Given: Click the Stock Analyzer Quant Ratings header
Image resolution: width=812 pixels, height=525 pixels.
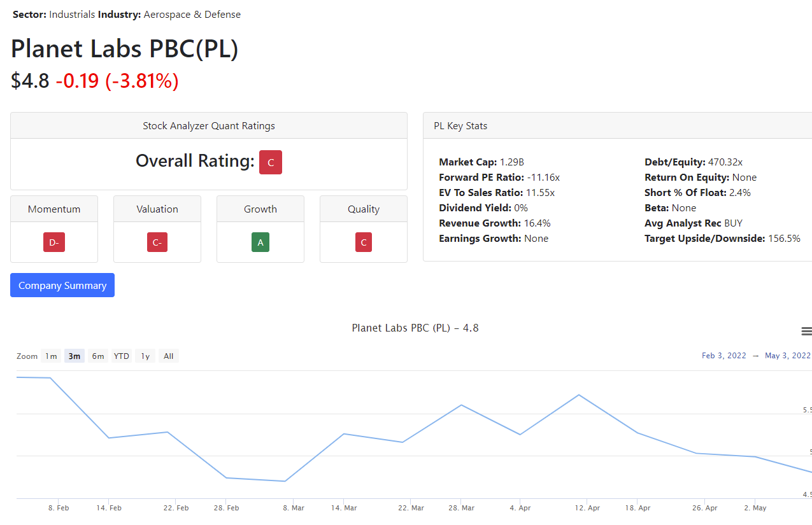Looking at the screenshot, I should click(x=209, y=126).
